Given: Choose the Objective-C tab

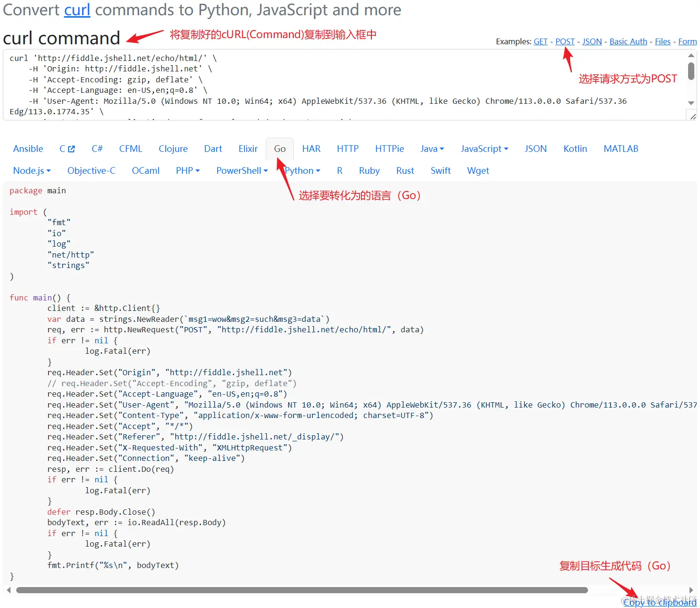Looking at the screenshot, I should click(91, 171).
